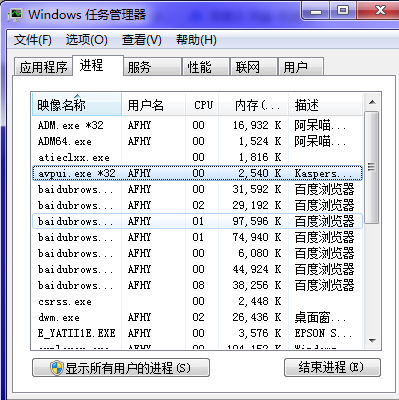Select the csrss.exe process
Viewport: 399px width, 400px height.
tap(197, 301)
